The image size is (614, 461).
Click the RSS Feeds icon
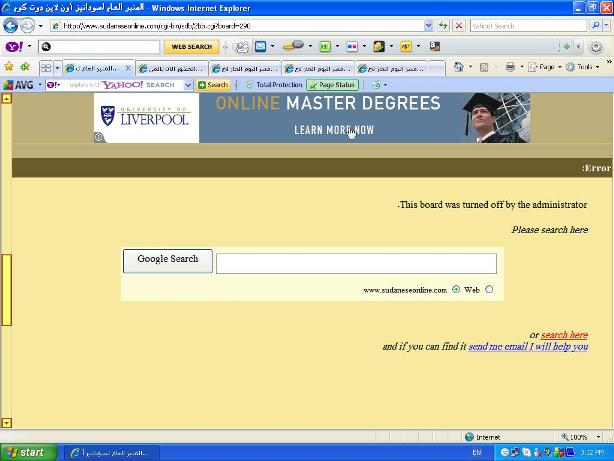click(484, 67)
